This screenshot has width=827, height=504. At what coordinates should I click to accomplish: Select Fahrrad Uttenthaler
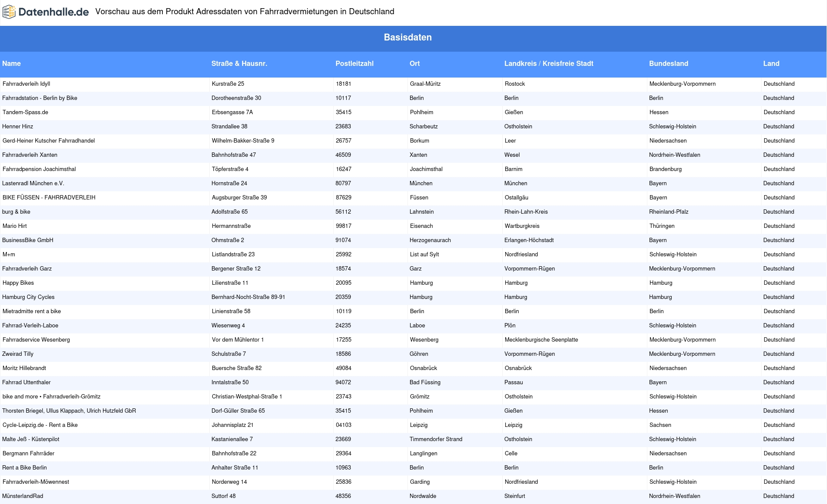[x=26, y=383]
